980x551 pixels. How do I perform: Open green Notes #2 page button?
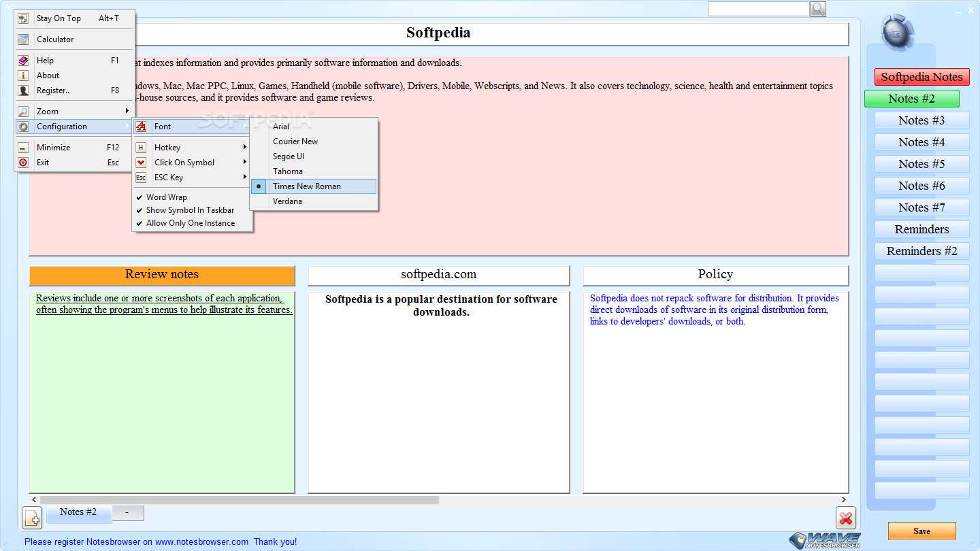[911, 99]
